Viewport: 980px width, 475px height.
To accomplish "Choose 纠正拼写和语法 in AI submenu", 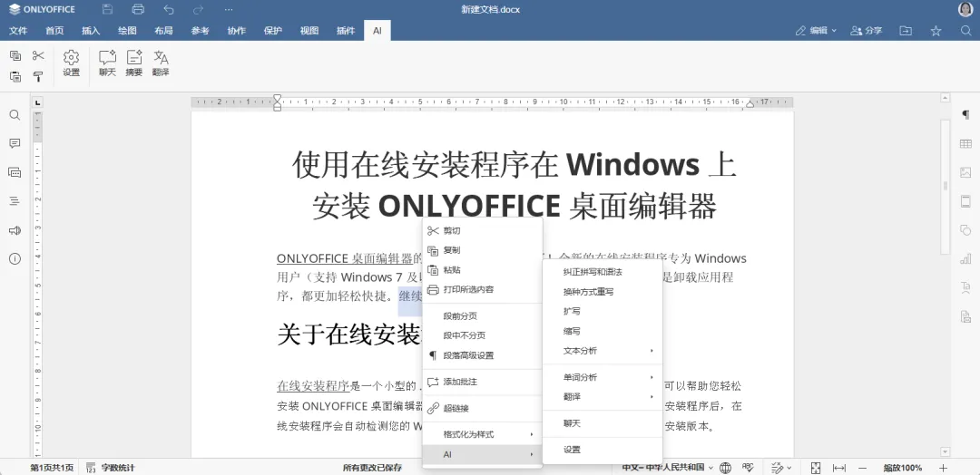I will click(603, 272).
